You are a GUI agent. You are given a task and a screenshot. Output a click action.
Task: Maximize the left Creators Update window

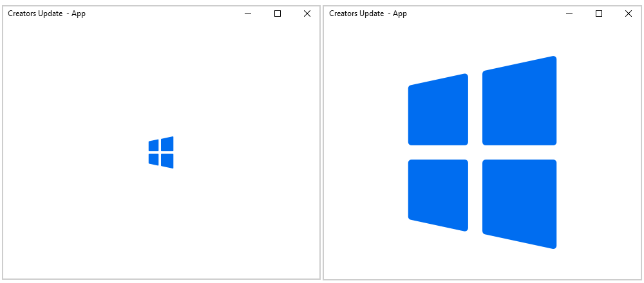pos(278,14)
